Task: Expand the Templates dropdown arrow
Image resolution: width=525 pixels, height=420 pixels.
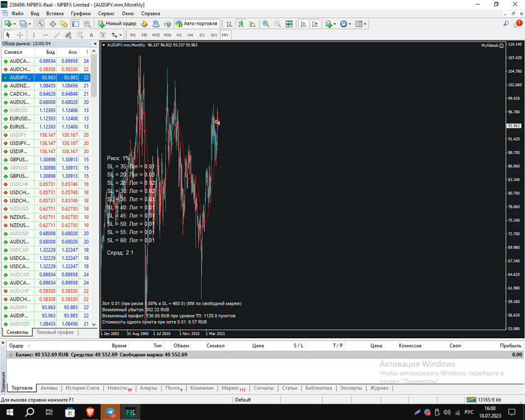Action: (365, 24)
